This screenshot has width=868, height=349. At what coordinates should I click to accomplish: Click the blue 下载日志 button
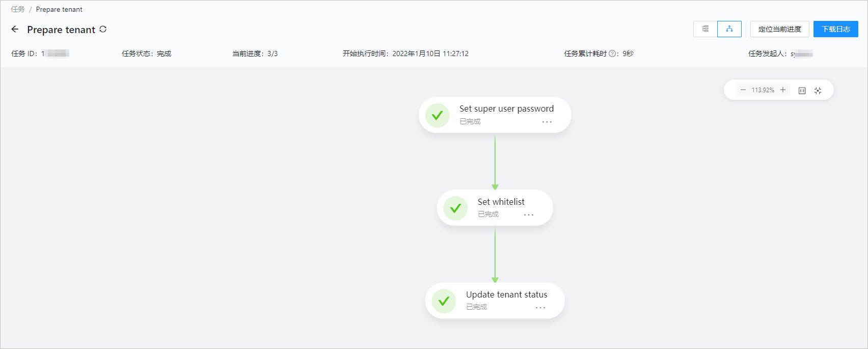835,29
